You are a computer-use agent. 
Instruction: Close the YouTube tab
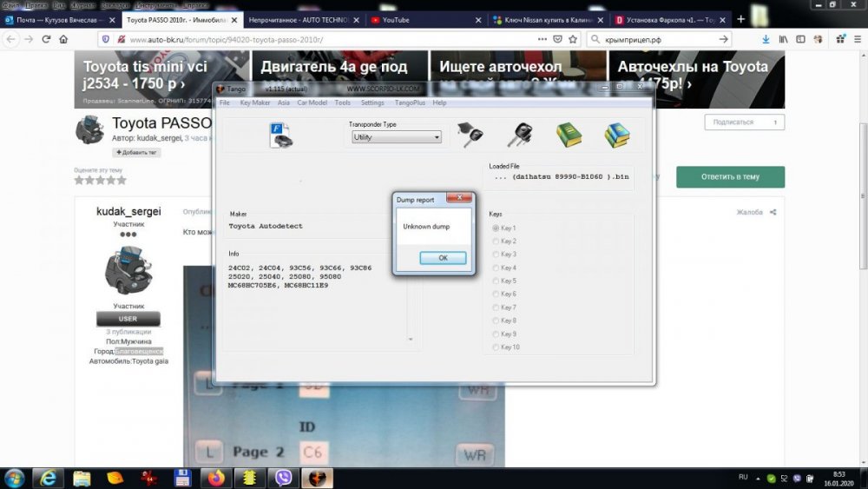click(478, 20)
